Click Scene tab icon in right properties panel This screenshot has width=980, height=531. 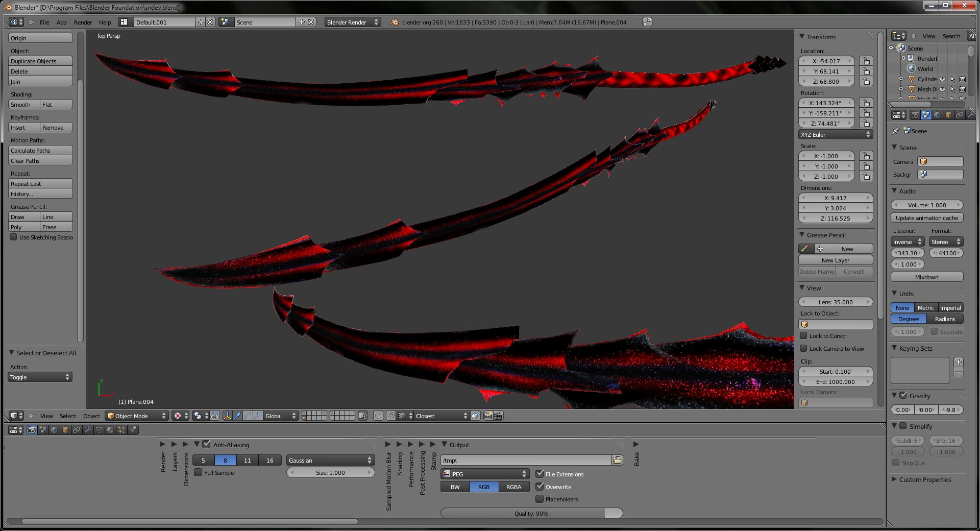926,115
